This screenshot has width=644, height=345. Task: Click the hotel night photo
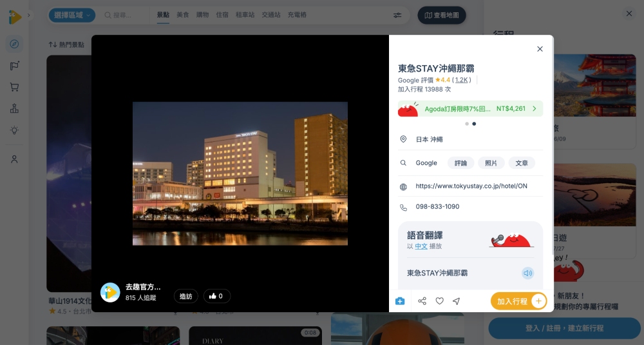pyautogui.click(x=240, y=173)
